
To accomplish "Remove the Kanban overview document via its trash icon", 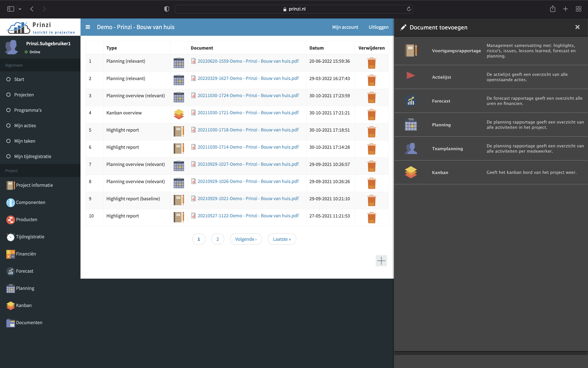I will (x=372, y=115).
